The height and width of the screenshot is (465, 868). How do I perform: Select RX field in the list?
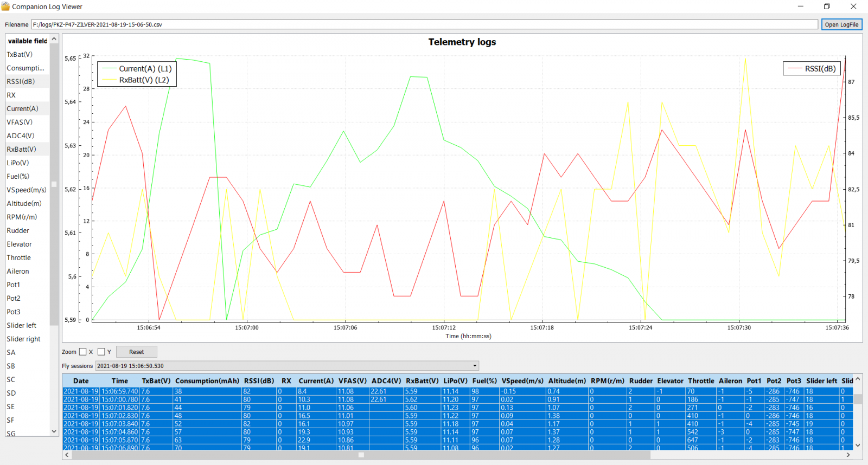pyautogui.click(x=27, y=95)
